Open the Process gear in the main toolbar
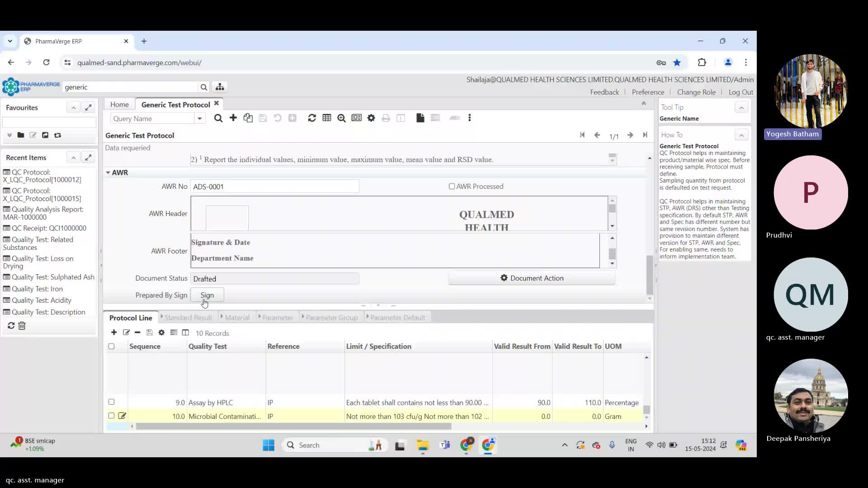The height and width of the screenshot is (488, 868). tap(371, 118)
